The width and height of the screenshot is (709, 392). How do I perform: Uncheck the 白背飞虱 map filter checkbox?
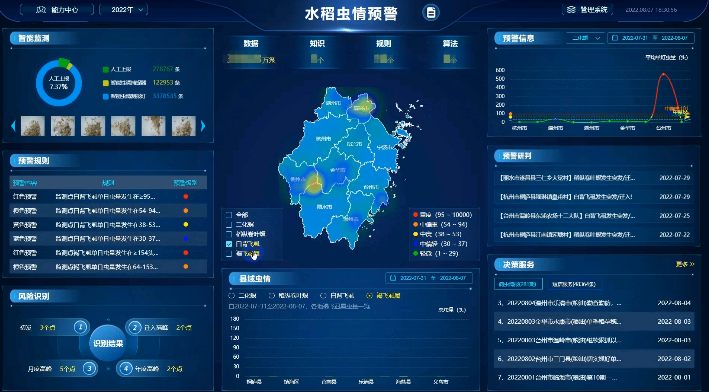[x=229, y=244]
